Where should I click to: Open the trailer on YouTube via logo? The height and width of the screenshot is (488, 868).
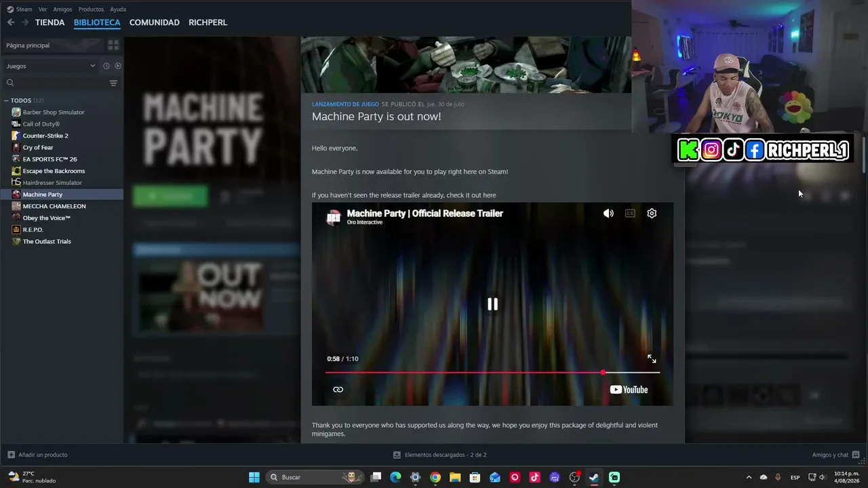(x=629, y=390)
